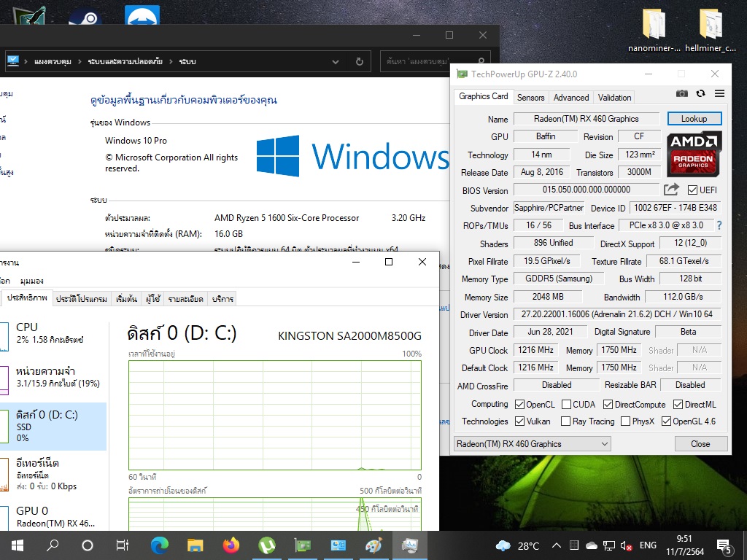The image size is (747, 560).
Task: Launch Microsoft Edge from taskbar
Action: click(x=160, y=545)
